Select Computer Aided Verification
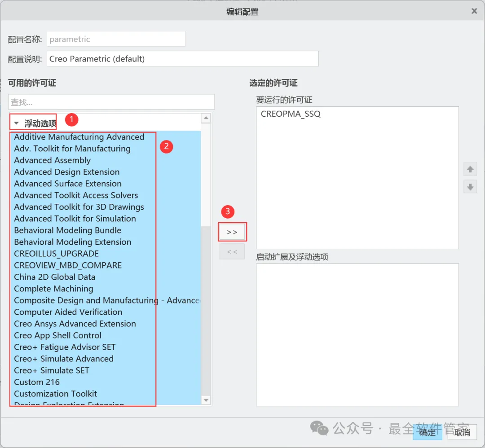The image size is (485, 448). click(106, 312)
